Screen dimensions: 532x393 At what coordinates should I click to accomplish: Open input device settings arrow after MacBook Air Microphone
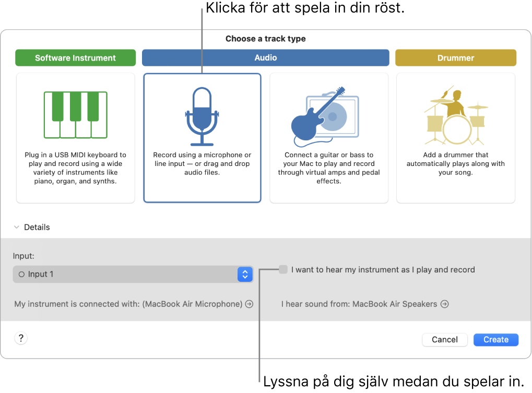pyautogui.click(x=249, y=304)
